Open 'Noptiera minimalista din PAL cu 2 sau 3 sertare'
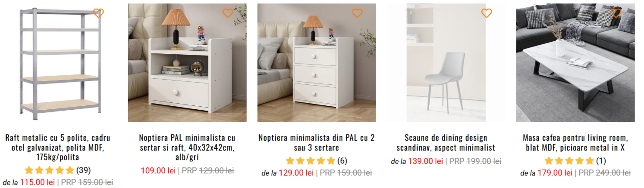The width and height of the screenshot is (644, 188). click(317, 143)
